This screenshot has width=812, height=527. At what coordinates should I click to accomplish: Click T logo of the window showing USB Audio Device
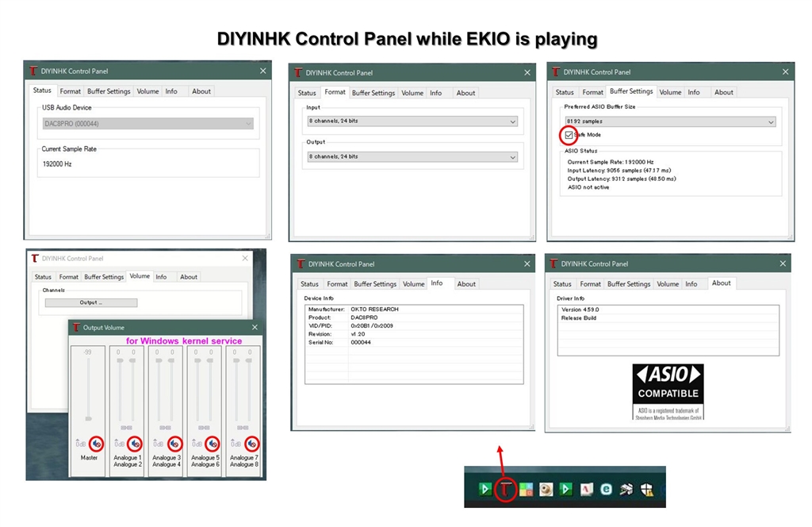[33, 71]
